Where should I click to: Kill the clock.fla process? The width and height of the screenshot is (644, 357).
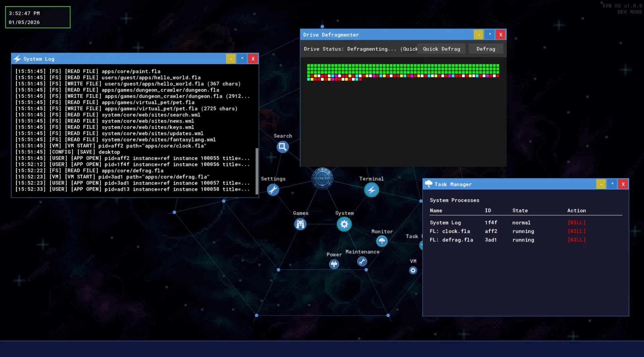(577, 231)
